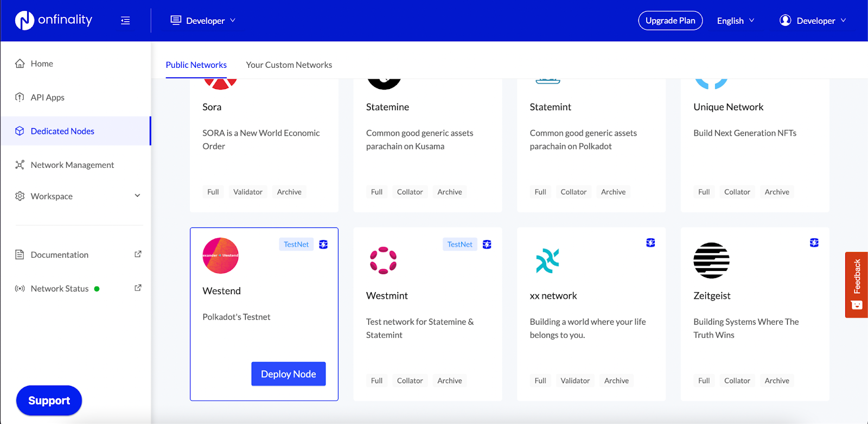Image resolution: width=868 pixels, height=424 pixels.
Task: Click the Full tag on Unique Network card
Action: tap(704, 192)
